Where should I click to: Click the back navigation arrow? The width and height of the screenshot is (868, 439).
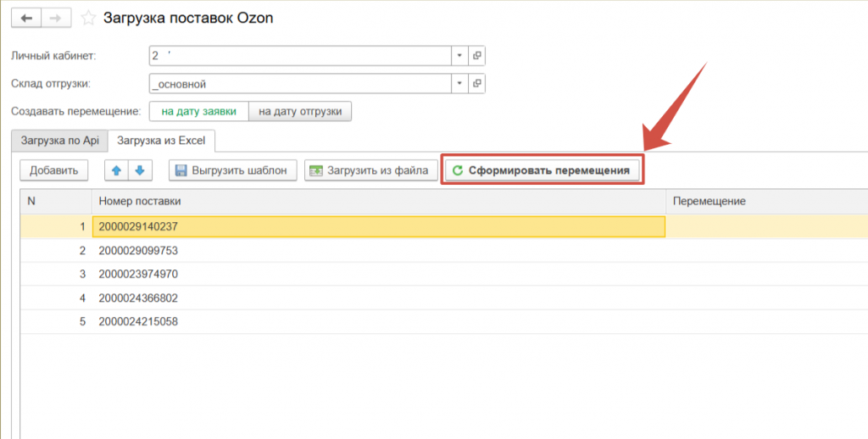click(x=26, y=18)
